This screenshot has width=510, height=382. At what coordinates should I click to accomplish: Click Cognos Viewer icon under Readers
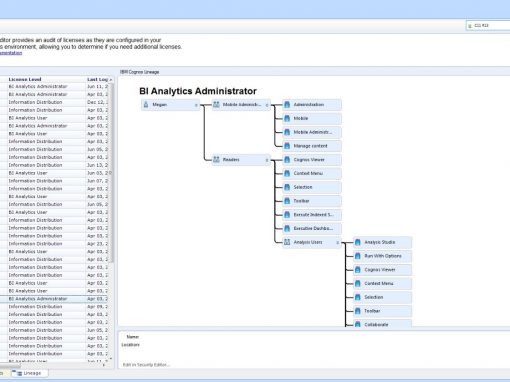(x=287, y=160)
